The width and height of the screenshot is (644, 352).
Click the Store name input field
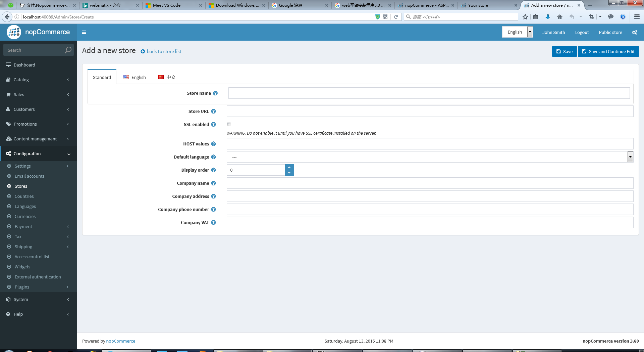click(x=429, y=93)
